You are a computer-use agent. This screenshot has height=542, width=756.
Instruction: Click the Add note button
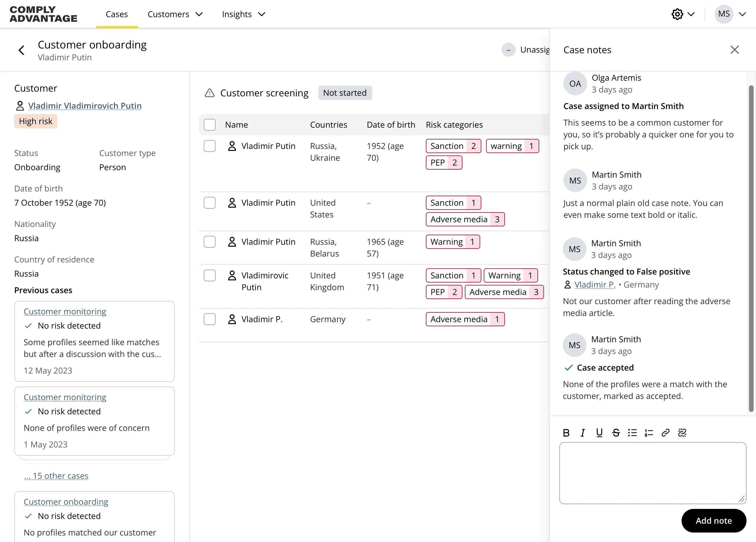[714, 521]
